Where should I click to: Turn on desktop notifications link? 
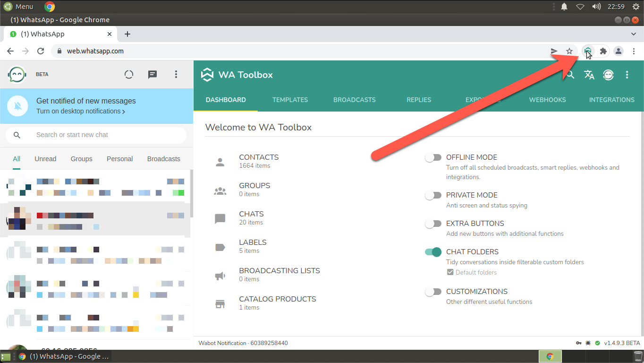[81, 111]
